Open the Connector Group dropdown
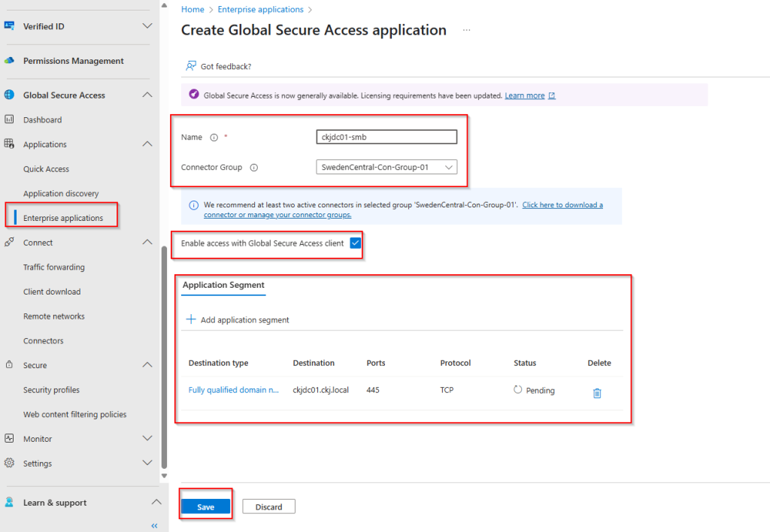Image resolution: width=770 pixels, height=532 pixels. coord(387,167)
